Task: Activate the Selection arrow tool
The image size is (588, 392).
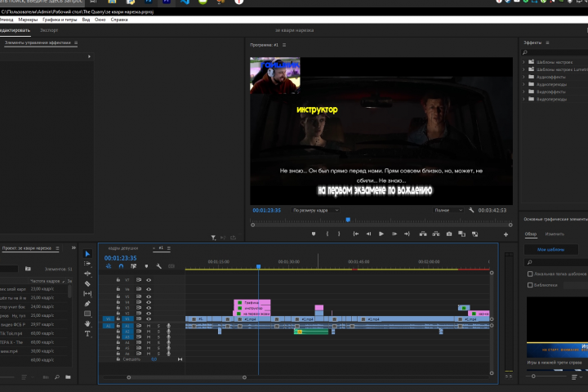Action: [87, 254]
